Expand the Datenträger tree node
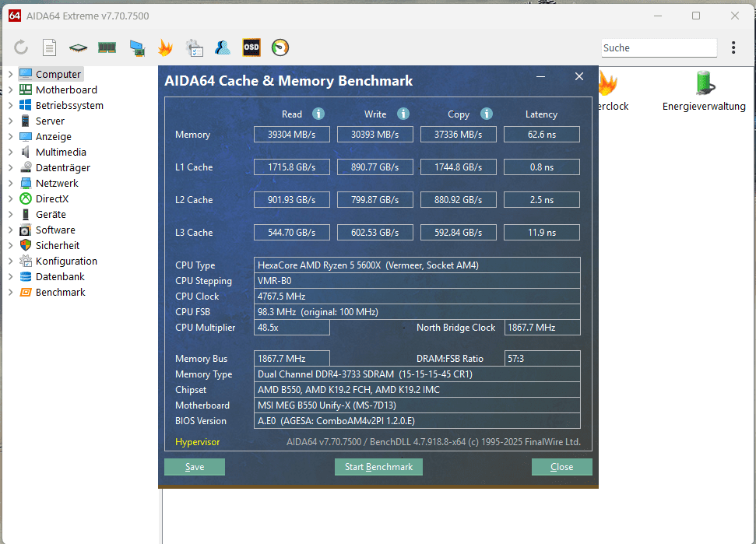 pos(10,167)
